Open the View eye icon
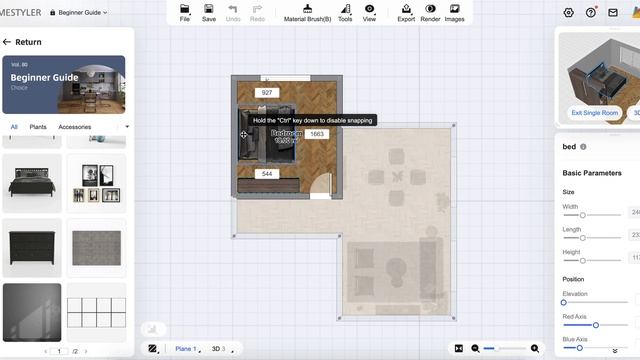Viewport: 640px width, 360px height. point(369,9)
